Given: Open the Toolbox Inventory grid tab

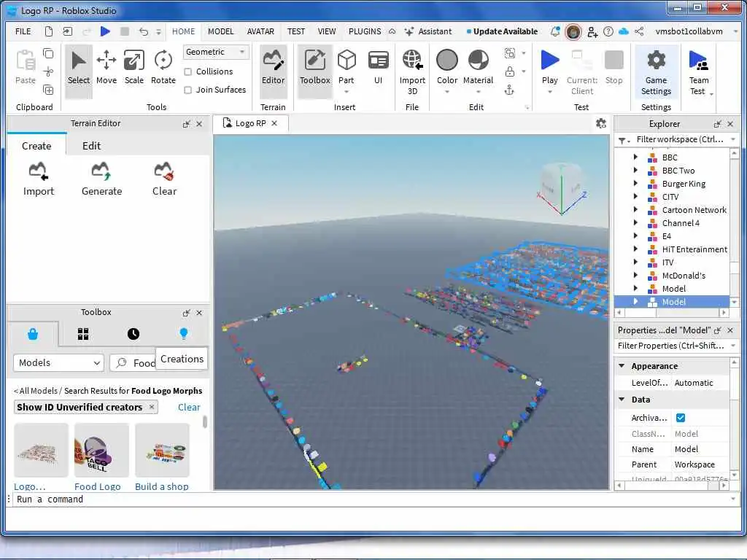Looking at the screenshot, I should pyautogui.click(x=83, y=334).
